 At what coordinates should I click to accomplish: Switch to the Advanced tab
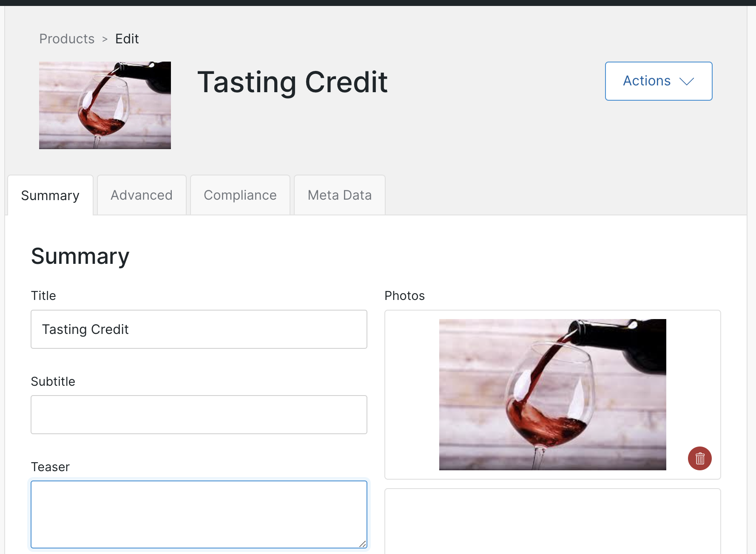141,195
